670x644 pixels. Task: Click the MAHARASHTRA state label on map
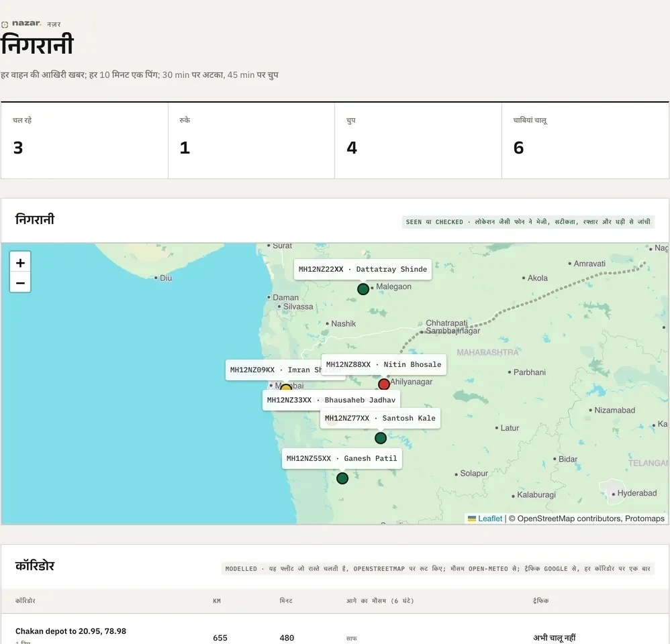(487, 352)
